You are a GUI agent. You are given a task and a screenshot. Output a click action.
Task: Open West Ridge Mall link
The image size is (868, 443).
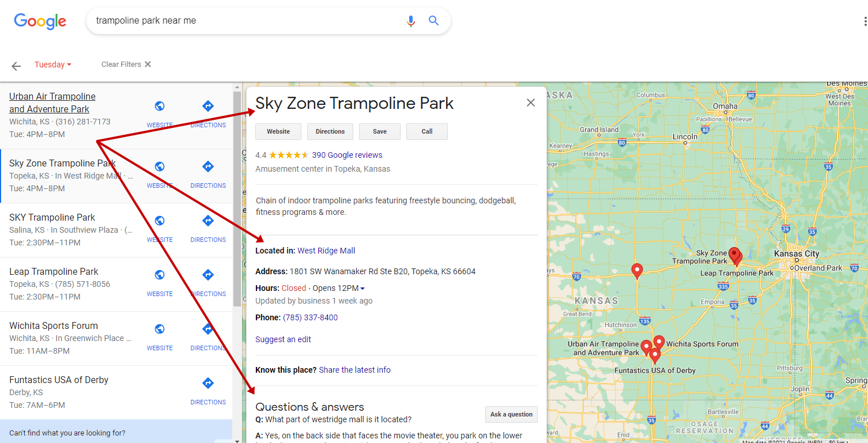326,251
